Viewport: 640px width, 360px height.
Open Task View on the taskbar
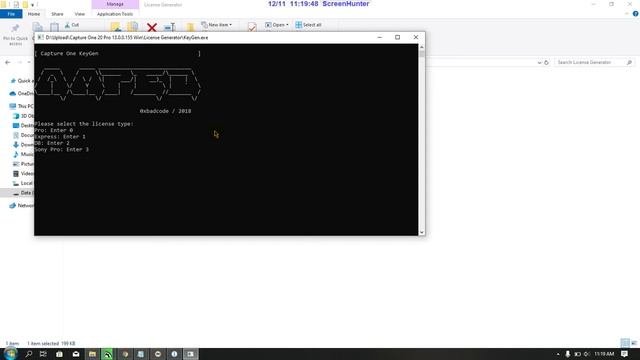43,354
